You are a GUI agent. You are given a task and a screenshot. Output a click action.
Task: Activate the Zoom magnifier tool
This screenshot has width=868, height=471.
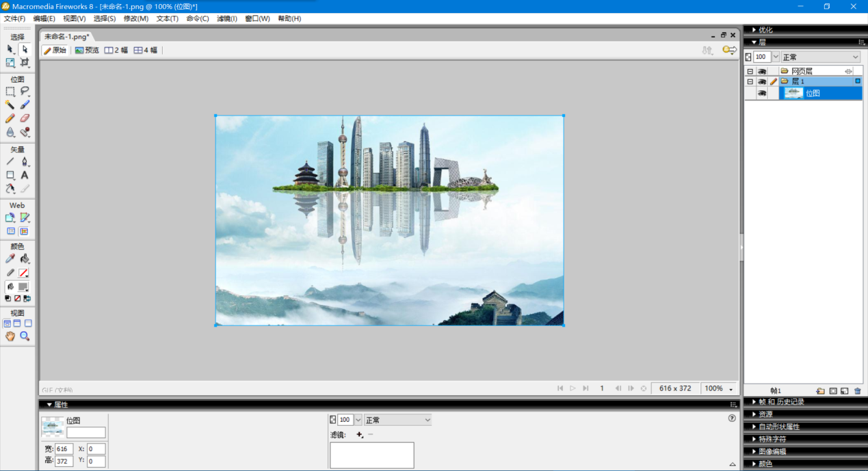coord(25,336)
